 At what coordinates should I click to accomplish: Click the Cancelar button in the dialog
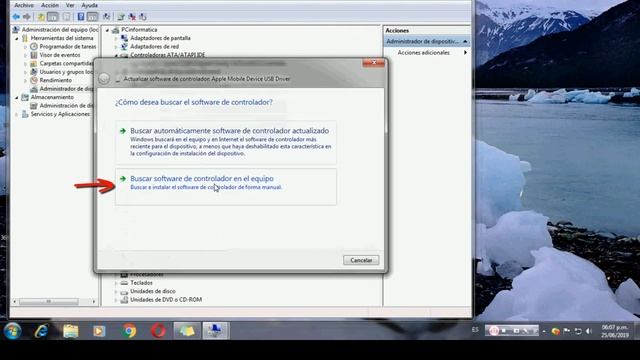pyautogui.click(x=361, y=260)
